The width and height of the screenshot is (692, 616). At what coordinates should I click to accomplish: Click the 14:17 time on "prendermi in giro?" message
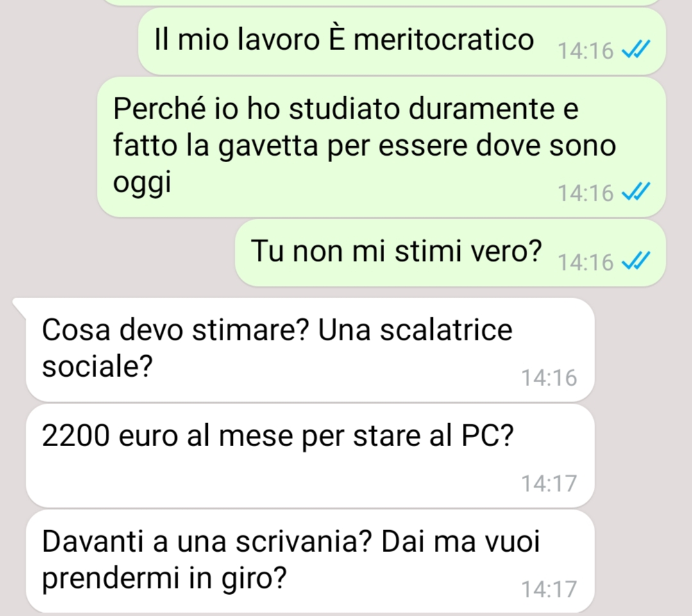tap(549, 589)
